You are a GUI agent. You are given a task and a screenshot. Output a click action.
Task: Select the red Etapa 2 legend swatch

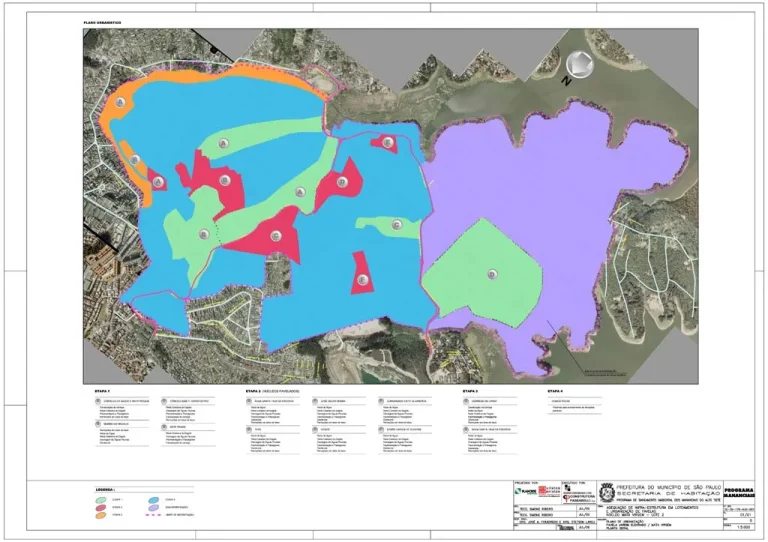coord(103,507)
